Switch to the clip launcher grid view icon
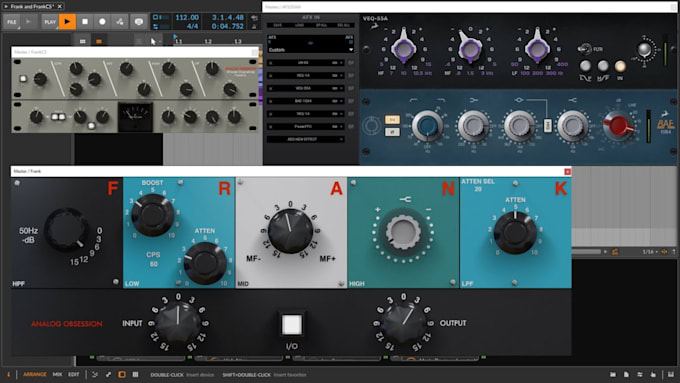 tap(82, 41)
